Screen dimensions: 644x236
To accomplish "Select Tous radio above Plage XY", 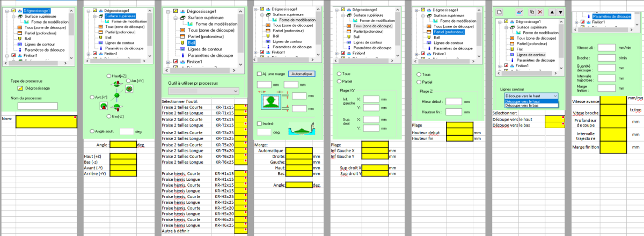I will [339, 73].
